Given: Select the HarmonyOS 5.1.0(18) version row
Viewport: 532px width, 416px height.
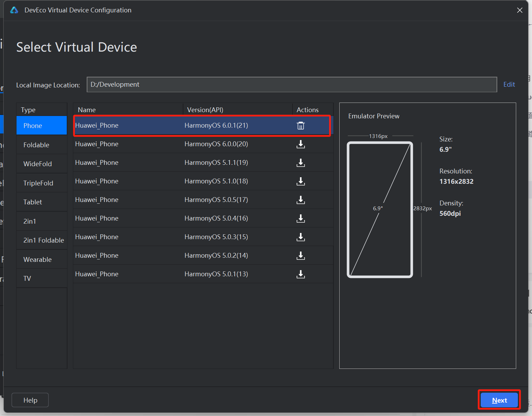Looking at the screenshot, I should tap(203, 181).
